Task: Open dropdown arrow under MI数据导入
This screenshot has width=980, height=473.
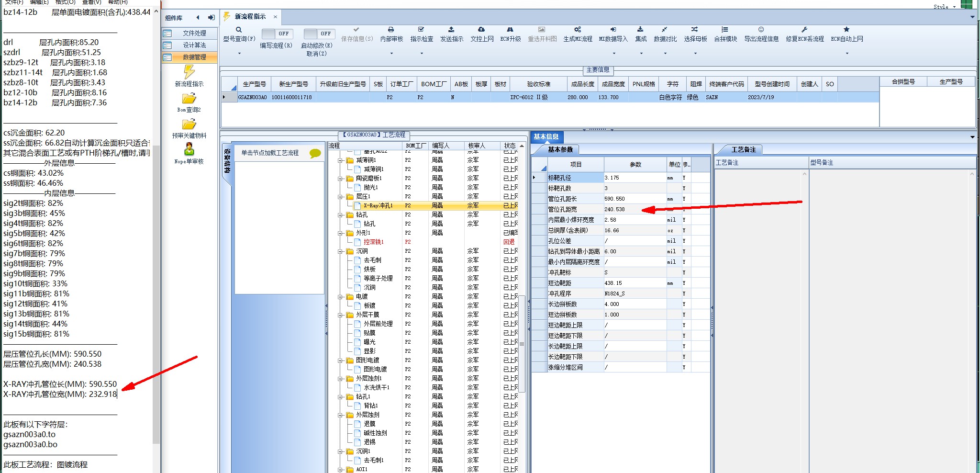Action: (x=613, y=53)
